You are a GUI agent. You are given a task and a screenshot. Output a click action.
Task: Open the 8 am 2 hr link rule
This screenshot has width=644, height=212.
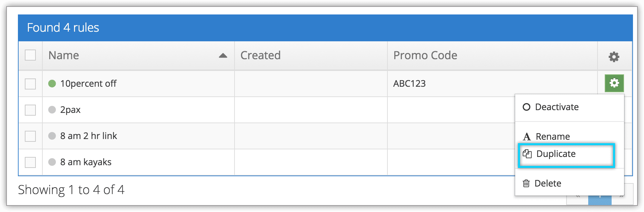tap(89, 136)
